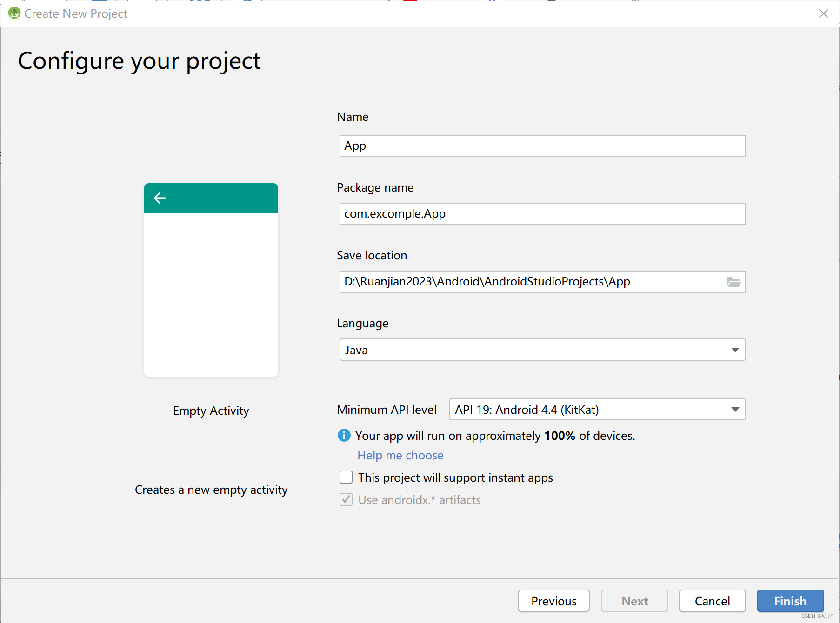Image resolution: width=840 pixels, height=623 pixels.
Task: Click Finish to create the project
Action: pyautogui.click(x=790, y=601)
